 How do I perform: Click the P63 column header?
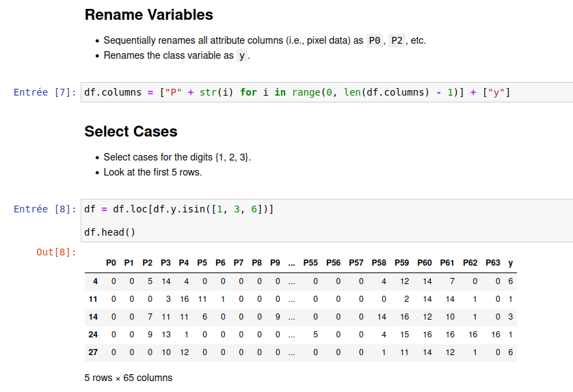[492, 263]
